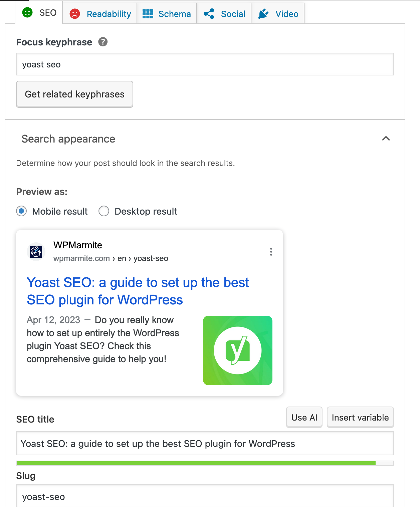Viewport: 420px width, 508px height.
Task: Click the green smiley SEO icon
Action: pyautogui.click(x=27, y=13)
